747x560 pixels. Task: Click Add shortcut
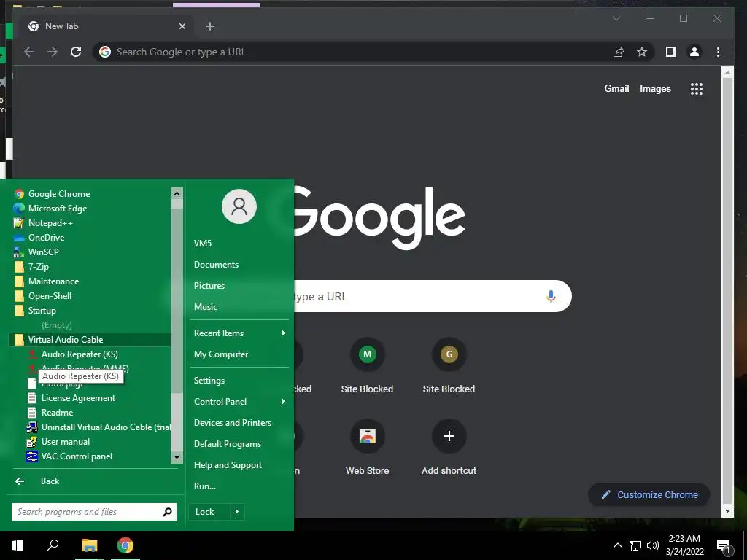tap(449, 448)
